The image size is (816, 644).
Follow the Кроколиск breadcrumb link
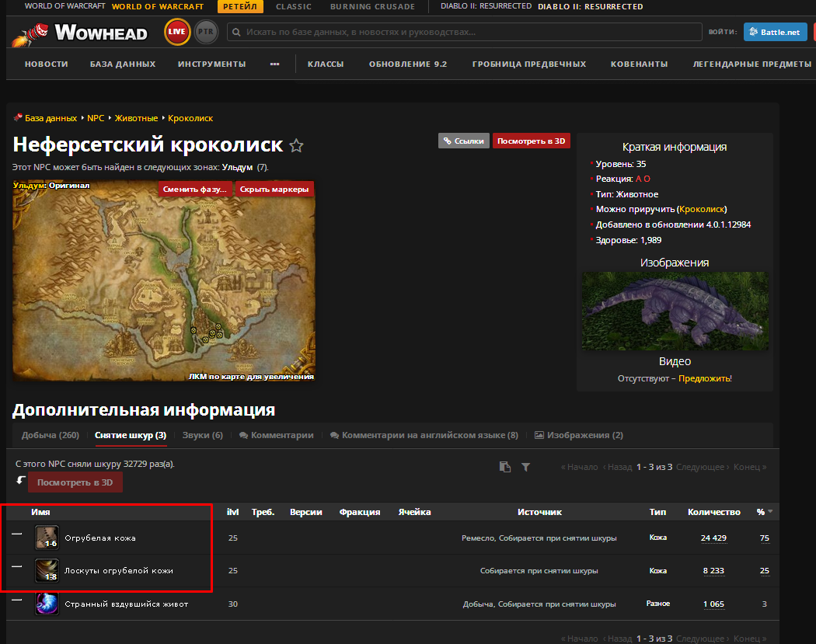click(x=190, y=118)
